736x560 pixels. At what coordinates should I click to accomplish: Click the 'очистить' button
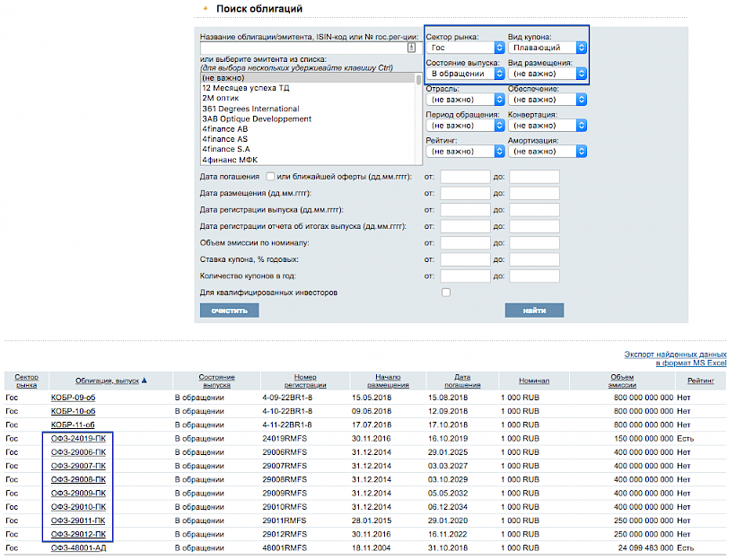pyautogui.click(x=230, y=311)
